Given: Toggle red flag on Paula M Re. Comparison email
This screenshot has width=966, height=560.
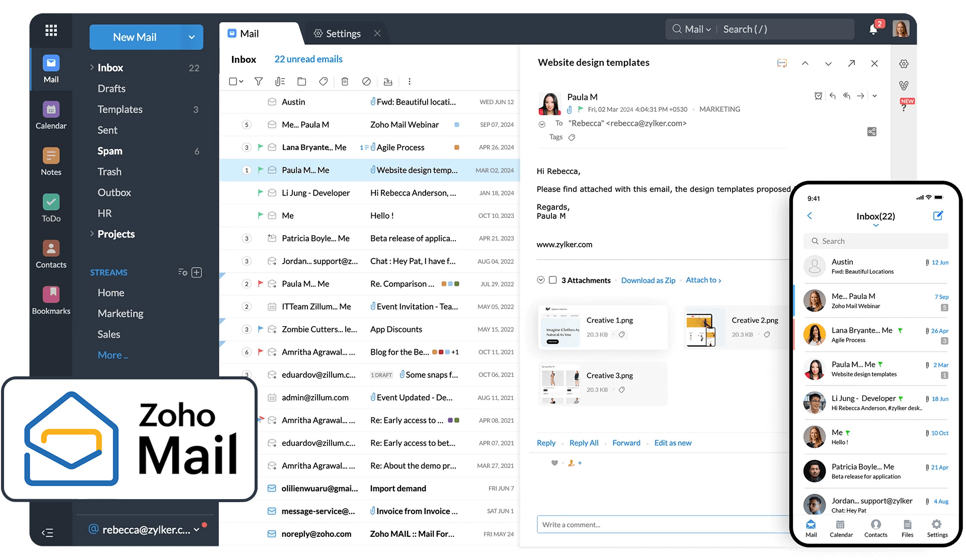Looking at the screenshot, I should [260, 283].
